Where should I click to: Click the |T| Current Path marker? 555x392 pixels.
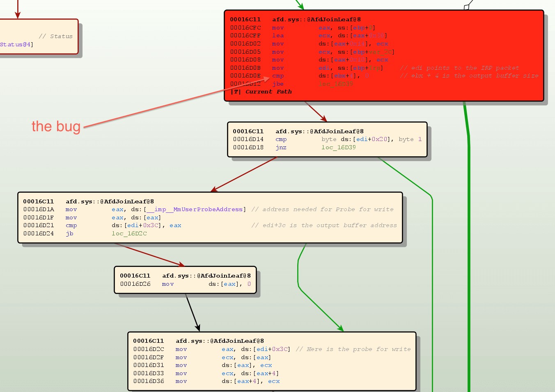coord(261,92)
